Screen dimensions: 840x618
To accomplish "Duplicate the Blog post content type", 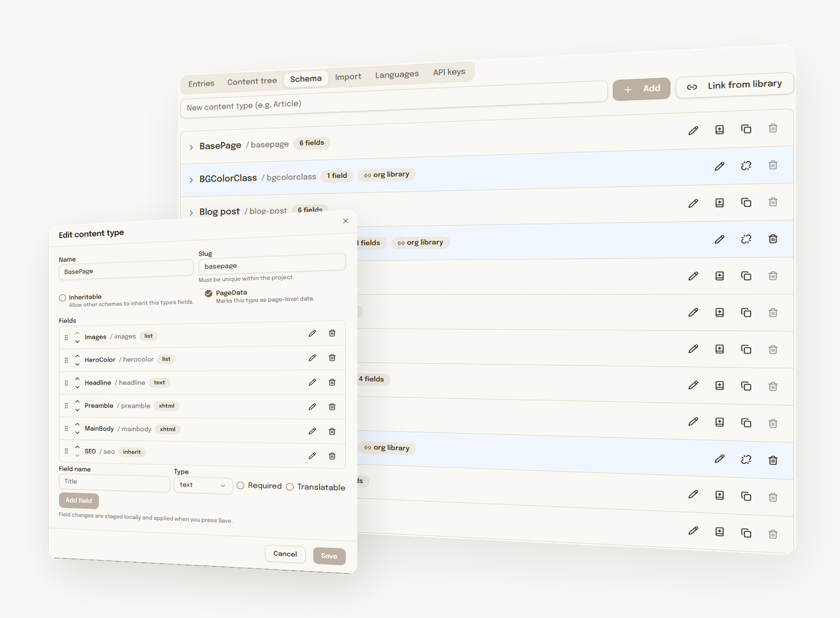I will pos(746,202).
